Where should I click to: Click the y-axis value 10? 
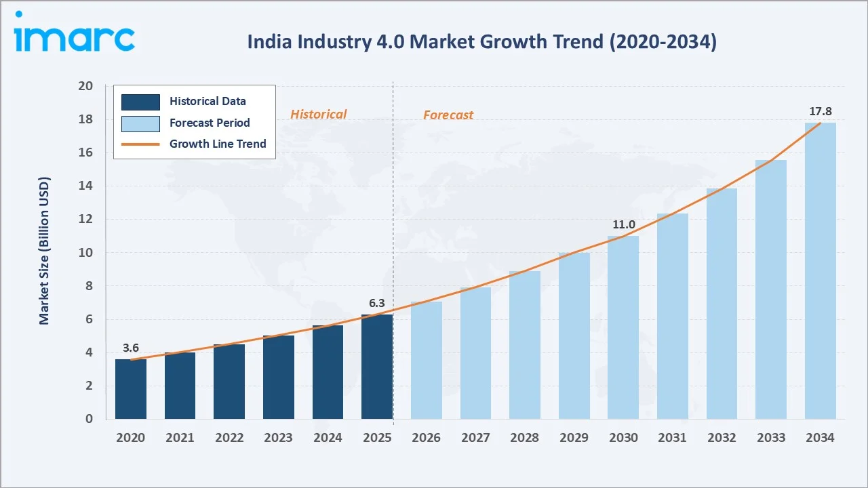[85, 253]
